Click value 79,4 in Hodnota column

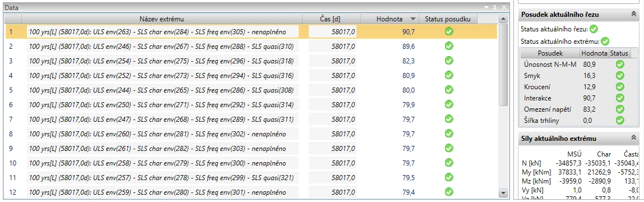click(408, 192)
